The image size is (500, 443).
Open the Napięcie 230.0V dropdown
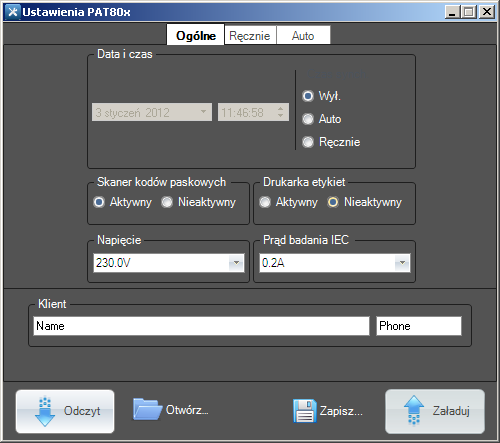236,263
